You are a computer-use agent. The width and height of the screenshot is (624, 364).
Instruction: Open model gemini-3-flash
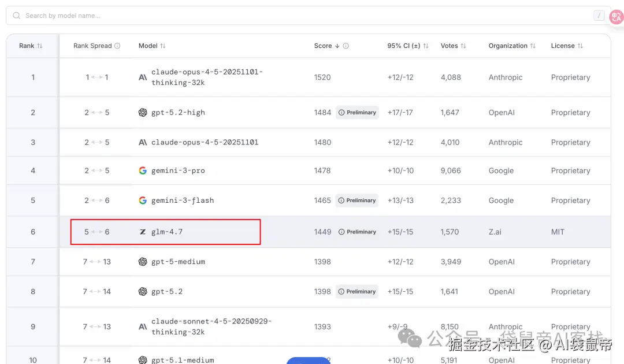click(183, 200)
